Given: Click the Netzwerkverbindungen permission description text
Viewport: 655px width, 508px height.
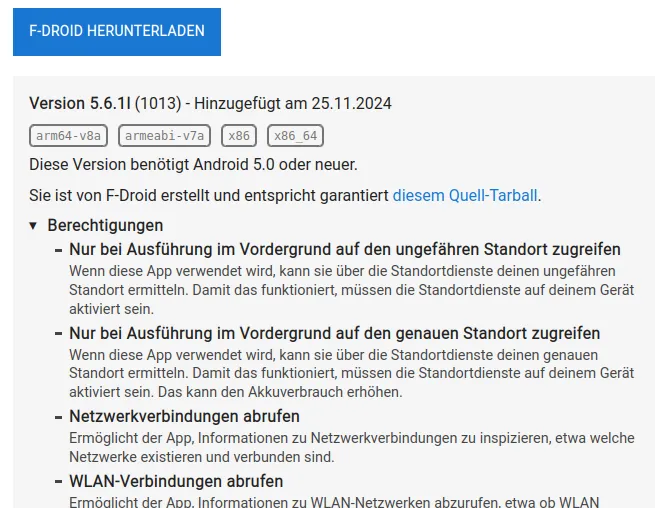Looking at the screenshot, I should (350, 447).
